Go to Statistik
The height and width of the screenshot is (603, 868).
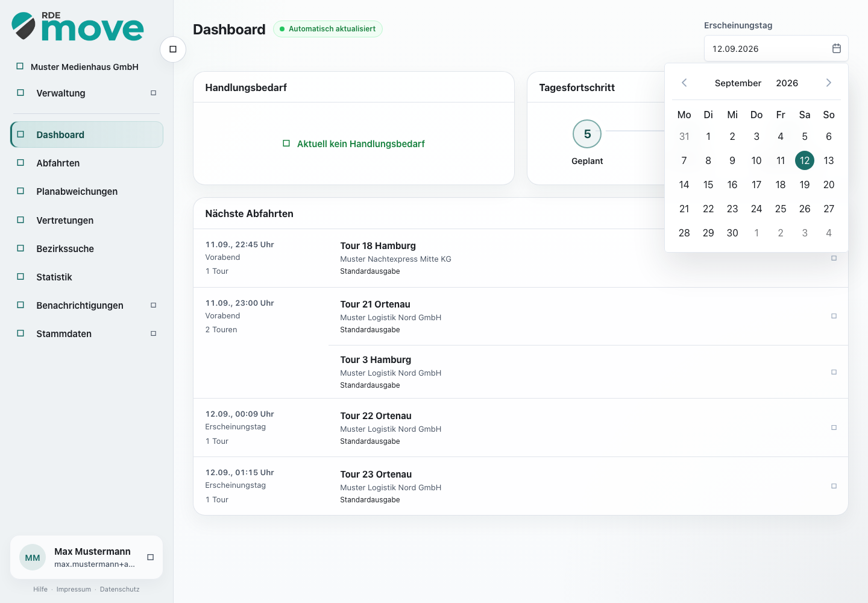(87, 277)
